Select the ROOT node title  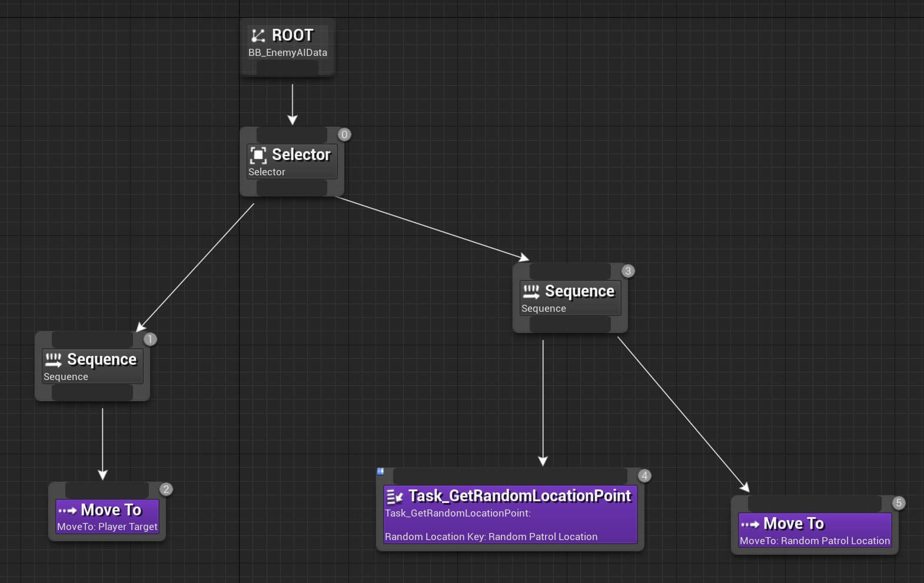tap(293, 35)
